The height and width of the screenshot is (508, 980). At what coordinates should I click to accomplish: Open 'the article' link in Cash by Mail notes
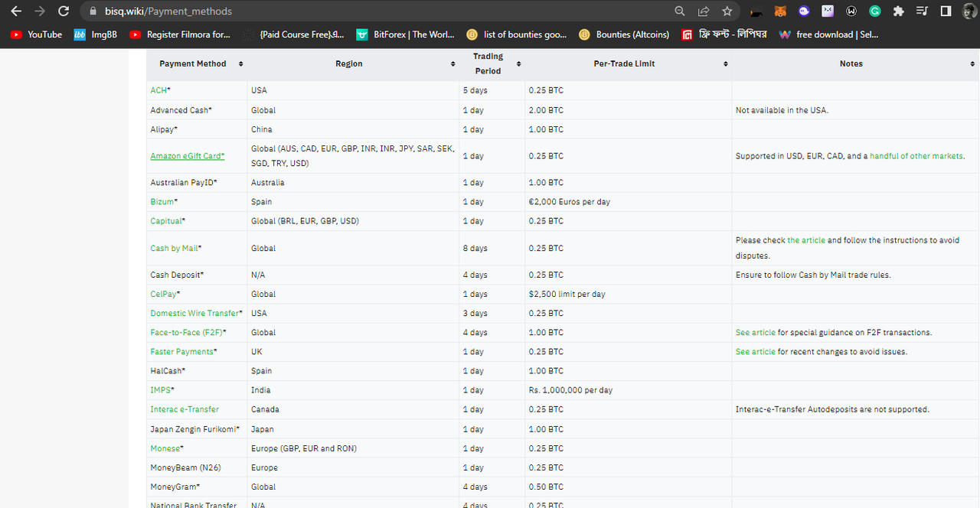click(x=806, y=240)
